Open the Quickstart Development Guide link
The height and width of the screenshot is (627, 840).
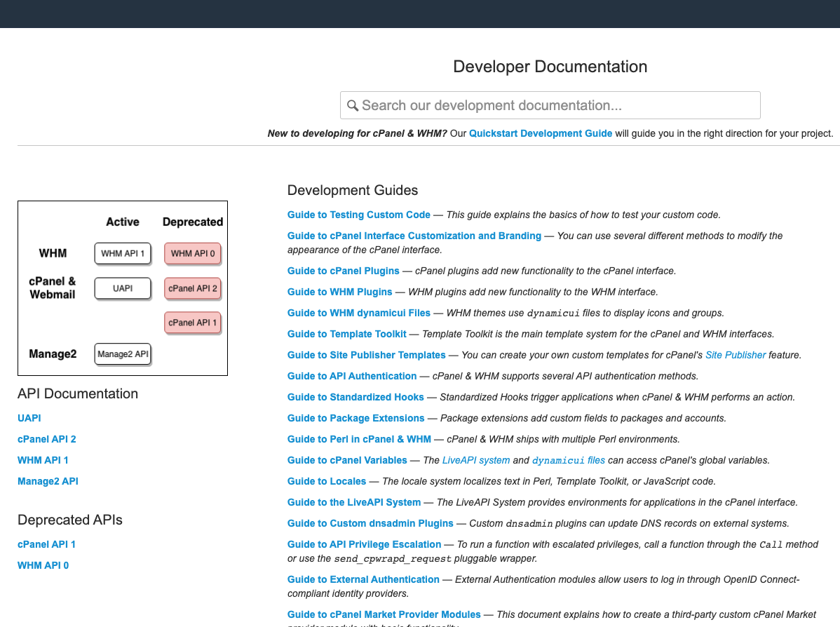pos(540,133)
